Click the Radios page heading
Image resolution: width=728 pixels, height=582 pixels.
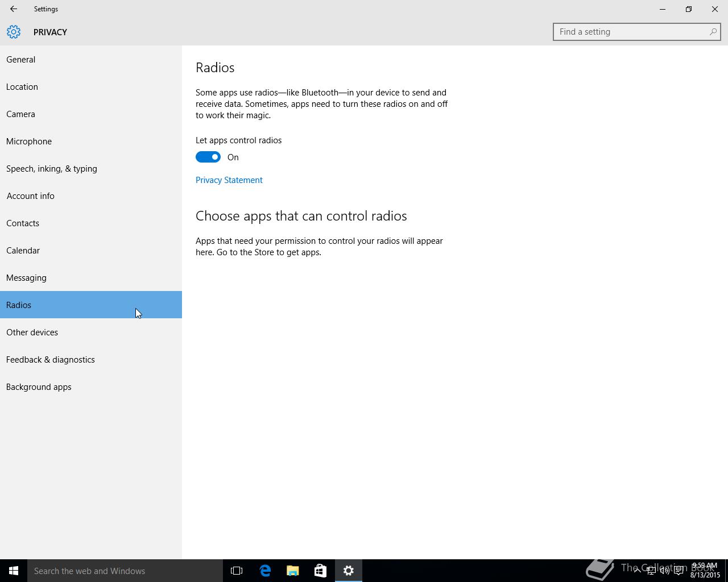[x=215, y=68]
